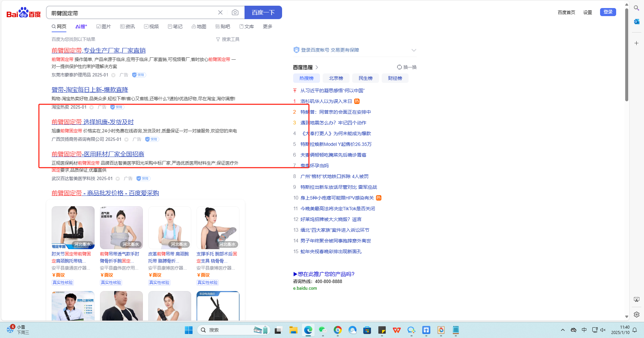644x338 pixels.
Task: Add sidebar app with plus icon
Action: (x=636, y=43)
